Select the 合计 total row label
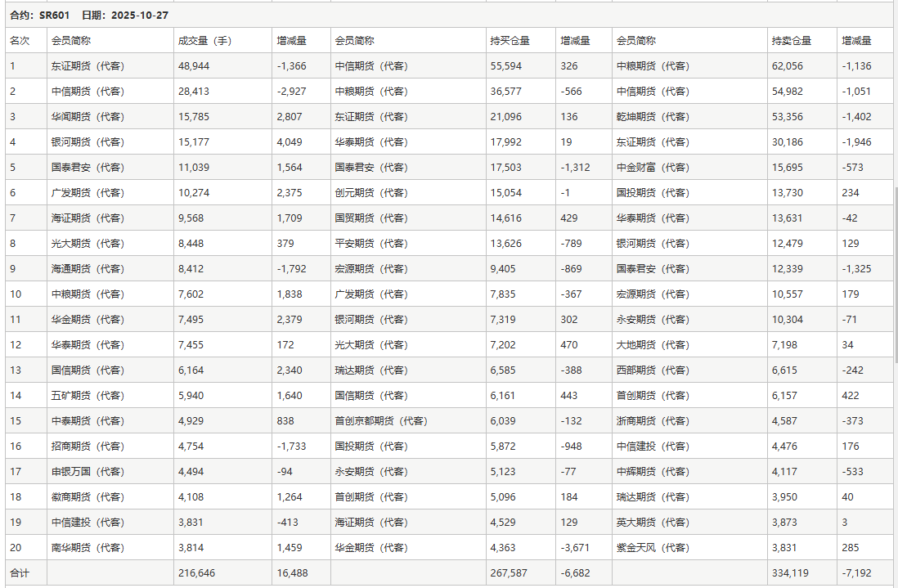This screenshot has height=588, width=898. coord(20,573)
